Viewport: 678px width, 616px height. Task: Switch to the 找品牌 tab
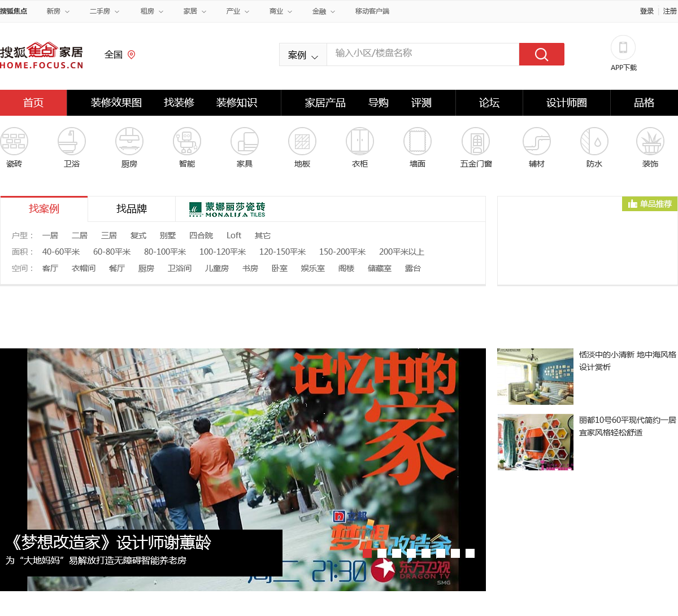(x=132, y=209)
